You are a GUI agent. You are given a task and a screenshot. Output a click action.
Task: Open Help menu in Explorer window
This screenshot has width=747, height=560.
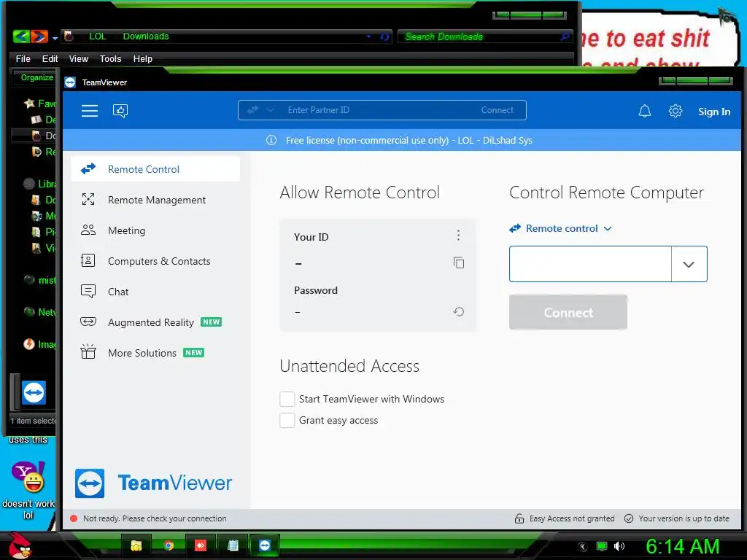tap(142, 59)
